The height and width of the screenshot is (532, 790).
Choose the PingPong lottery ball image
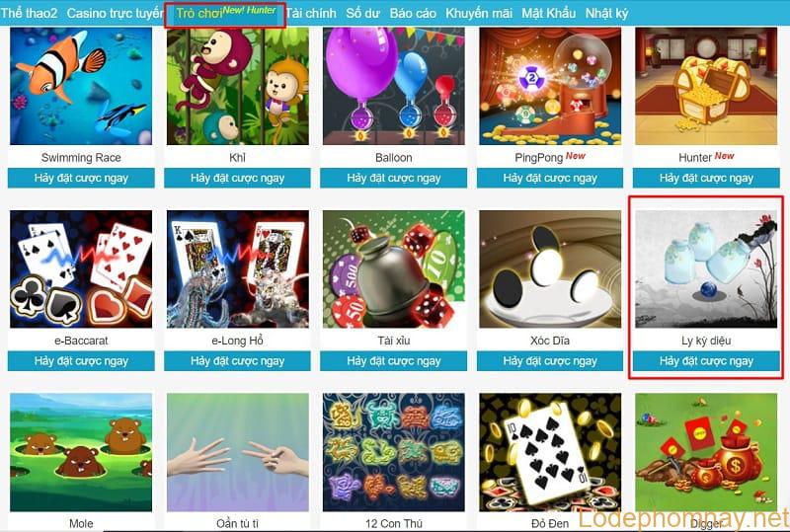tap(550, 86)
